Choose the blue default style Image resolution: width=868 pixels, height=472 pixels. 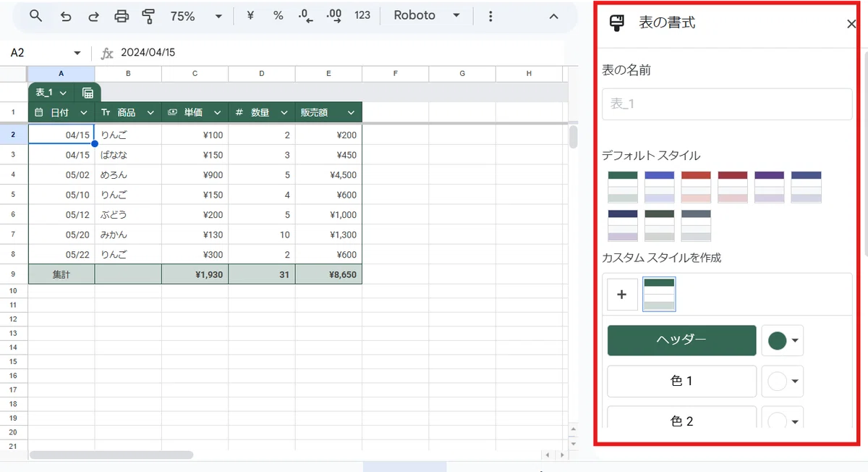[659, 187]
